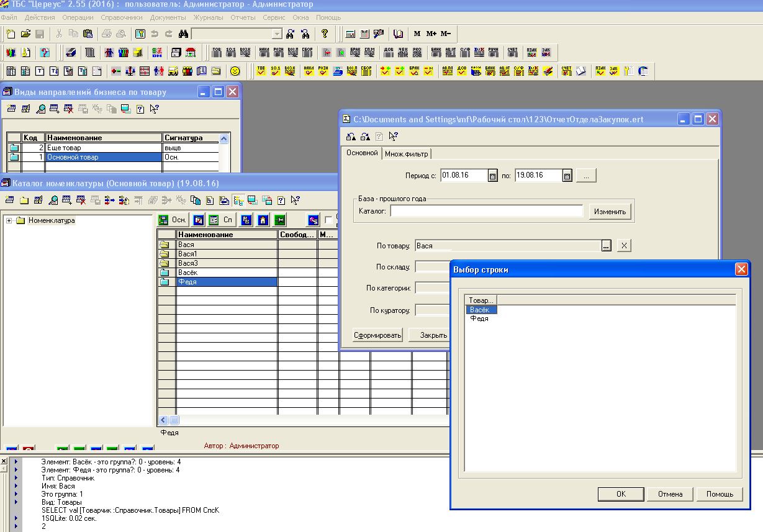Click the Сигнатура column header
This screenshot has width=763, height=532.
point(191,138)
